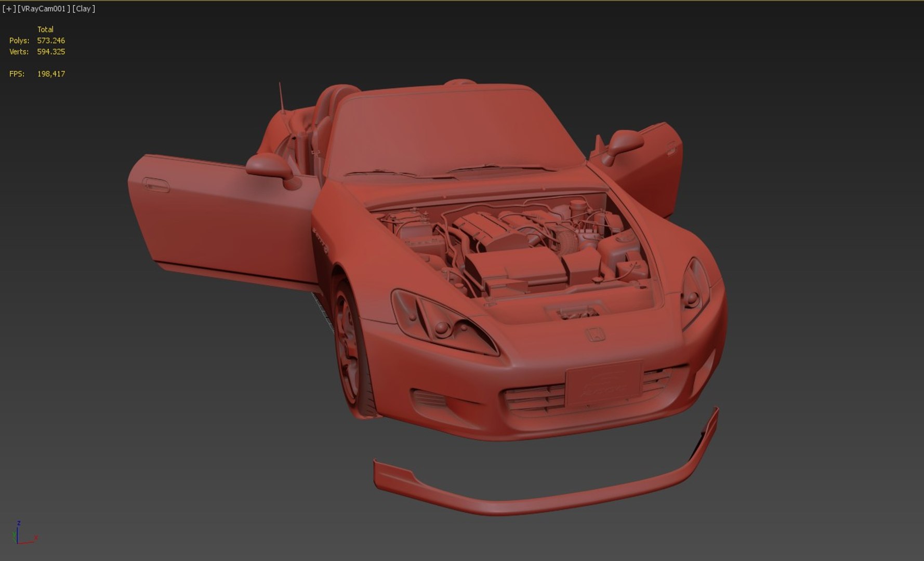924x561 pixels.
Task: Click the Total statistics header
Action: point(45,30)
